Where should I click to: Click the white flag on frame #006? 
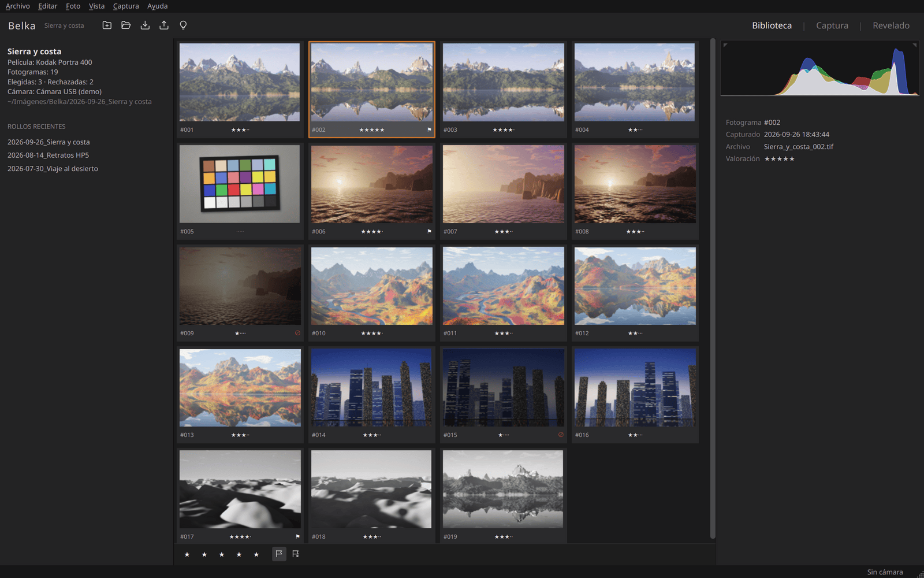[429, 231]
